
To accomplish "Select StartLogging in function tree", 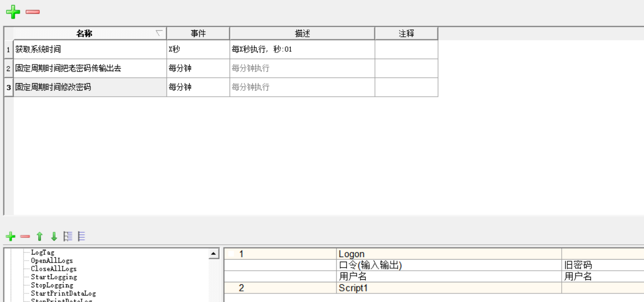I will pyautogui.click(x=53, y=277).
